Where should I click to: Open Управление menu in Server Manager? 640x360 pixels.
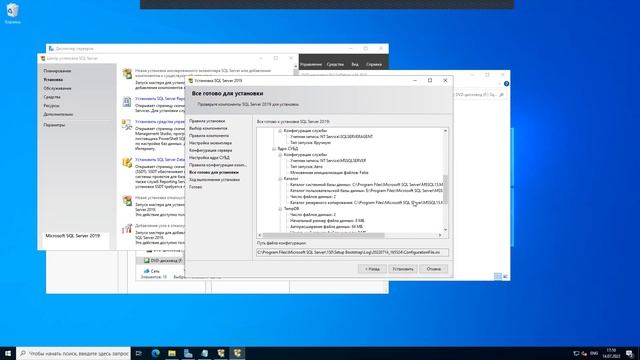[311, 64]
